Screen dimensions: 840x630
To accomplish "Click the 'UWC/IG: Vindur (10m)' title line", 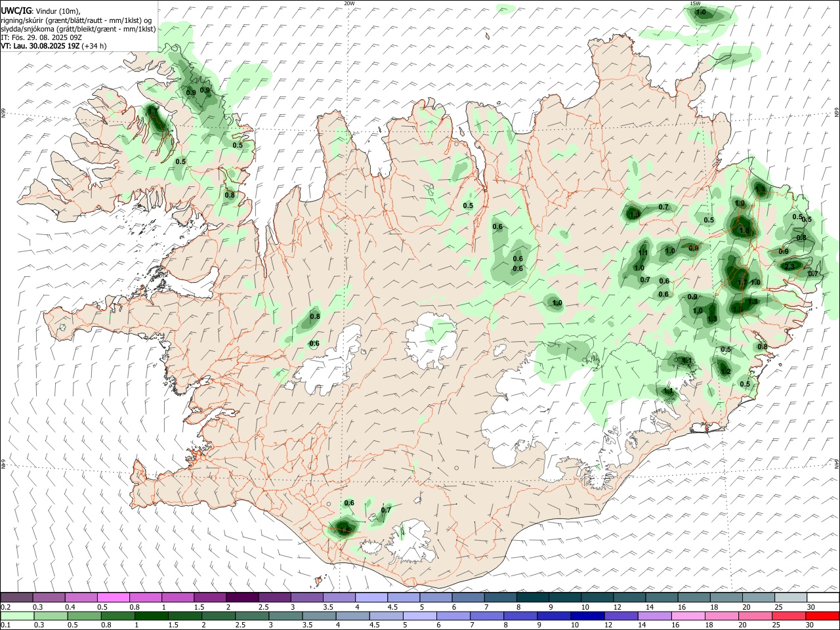I will pos(40,10).
